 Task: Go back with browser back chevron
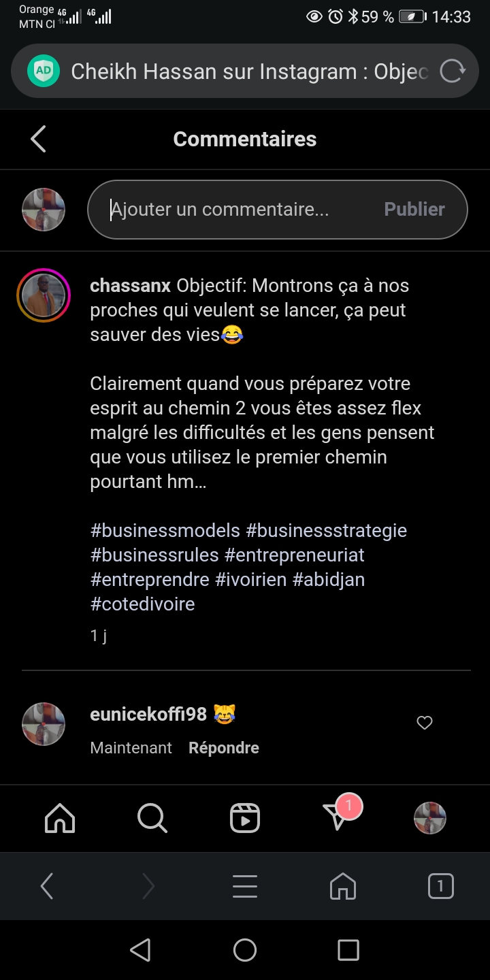point(47,886)
